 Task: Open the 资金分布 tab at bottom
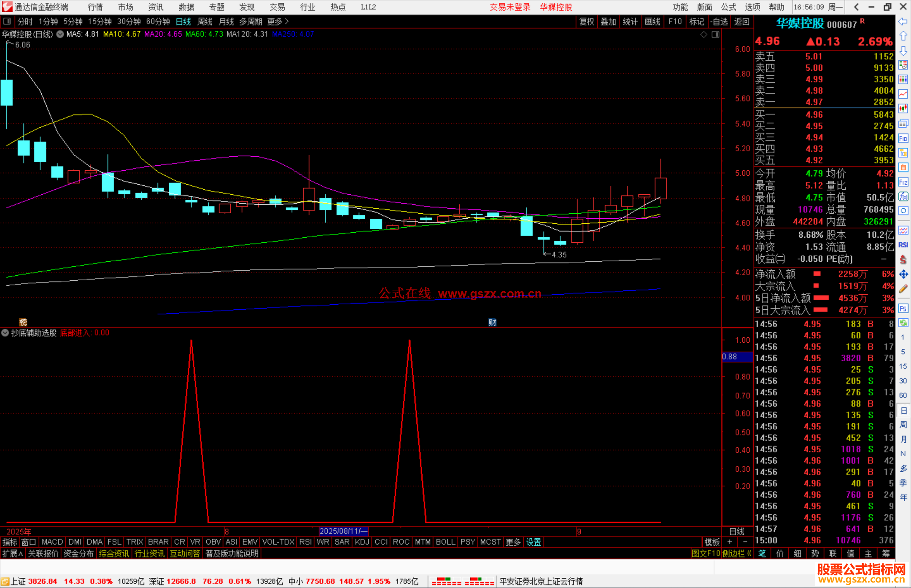tap(78, 553)
